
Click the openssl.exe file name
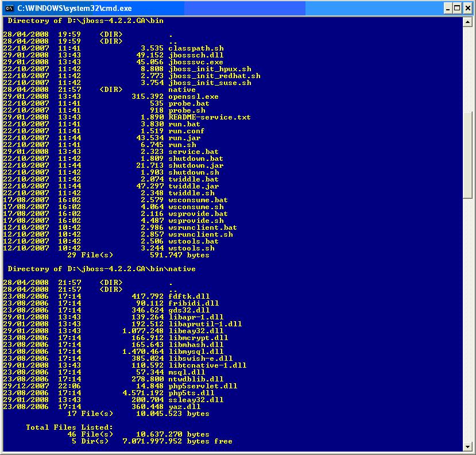click(x=194, y=97)
